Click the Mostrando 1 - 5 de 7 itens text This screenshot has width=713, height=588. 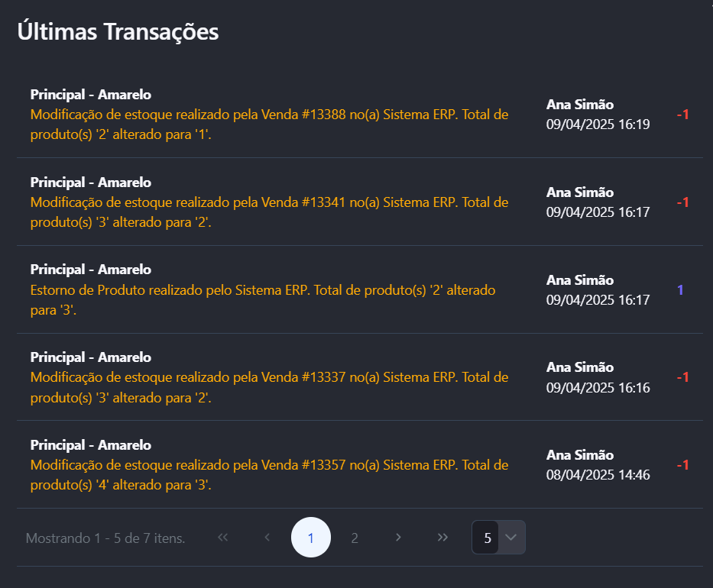coord(105,538)
